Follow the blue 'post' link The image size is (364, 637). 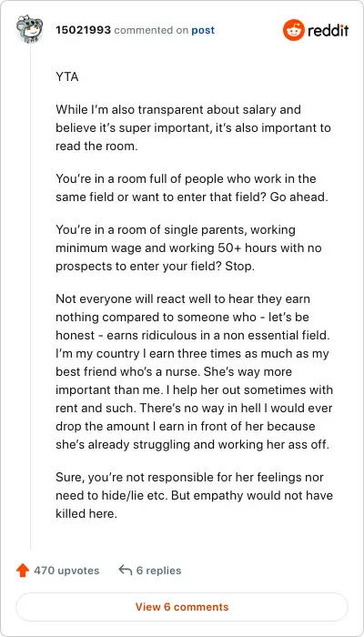203,30
